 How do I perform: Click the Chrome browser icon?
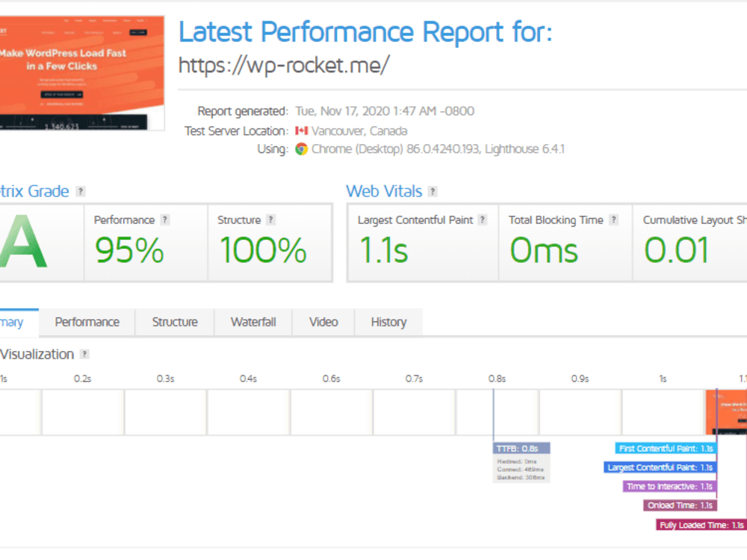coord(301,149)
